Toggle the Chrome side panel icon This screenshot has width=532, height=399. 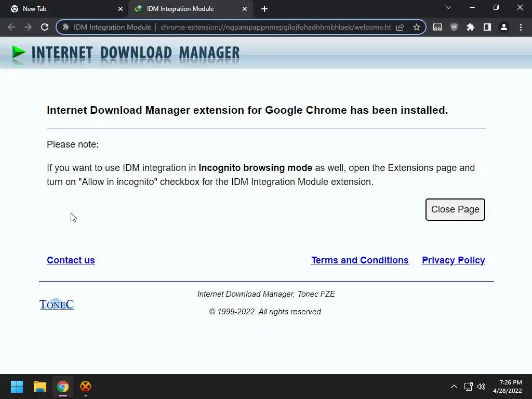tap(487, 27)
